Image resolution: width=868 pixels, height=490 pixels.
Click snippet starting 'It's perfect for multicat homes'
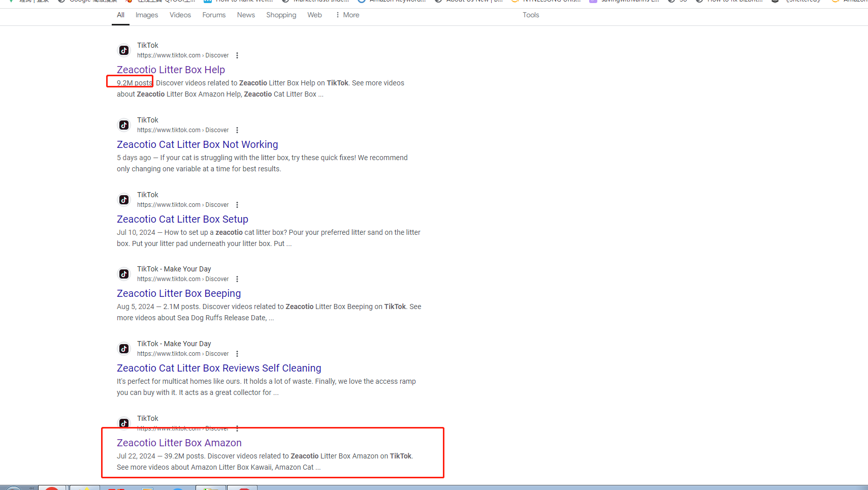coord(266,387)
